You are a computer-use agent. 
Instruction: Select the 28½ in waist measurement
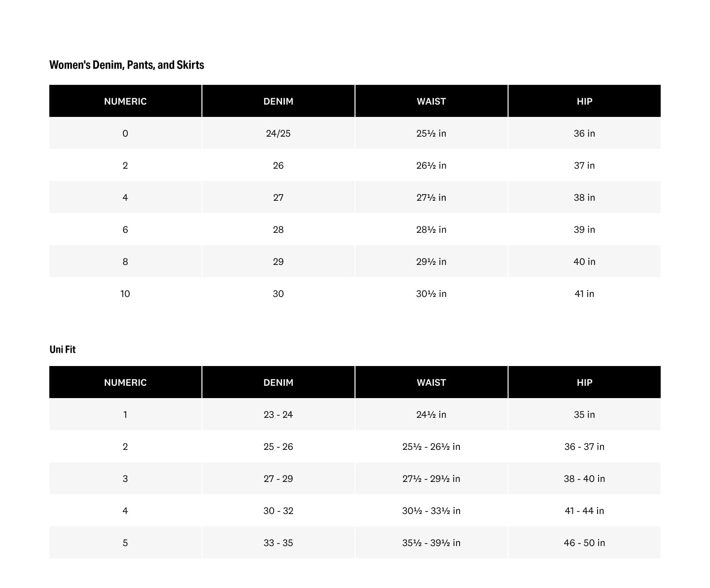pyautogui.click(x=431, y=229)
